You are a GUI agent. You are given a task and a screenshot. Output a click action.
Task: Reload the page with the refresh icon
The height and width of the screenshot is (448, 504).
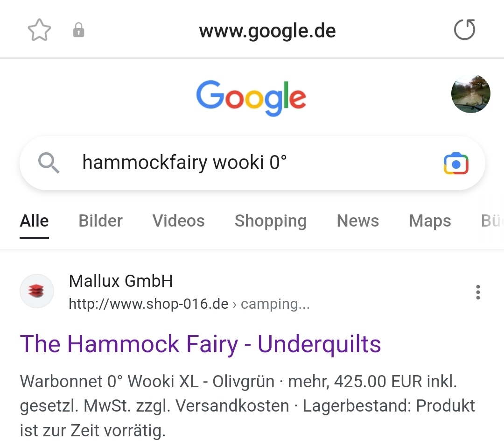[464, 30]
